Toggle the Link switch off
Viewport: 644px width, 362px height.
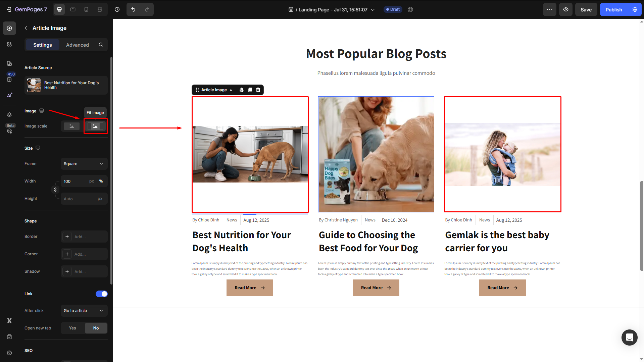pos(101,294)
